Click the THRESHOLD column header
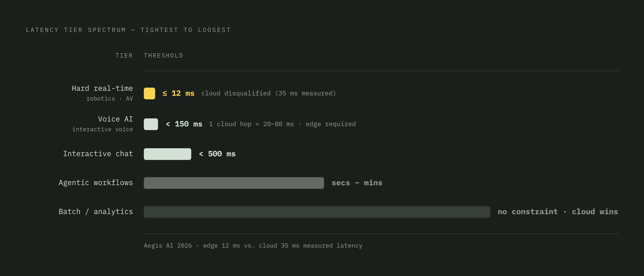 coord(163,56)
